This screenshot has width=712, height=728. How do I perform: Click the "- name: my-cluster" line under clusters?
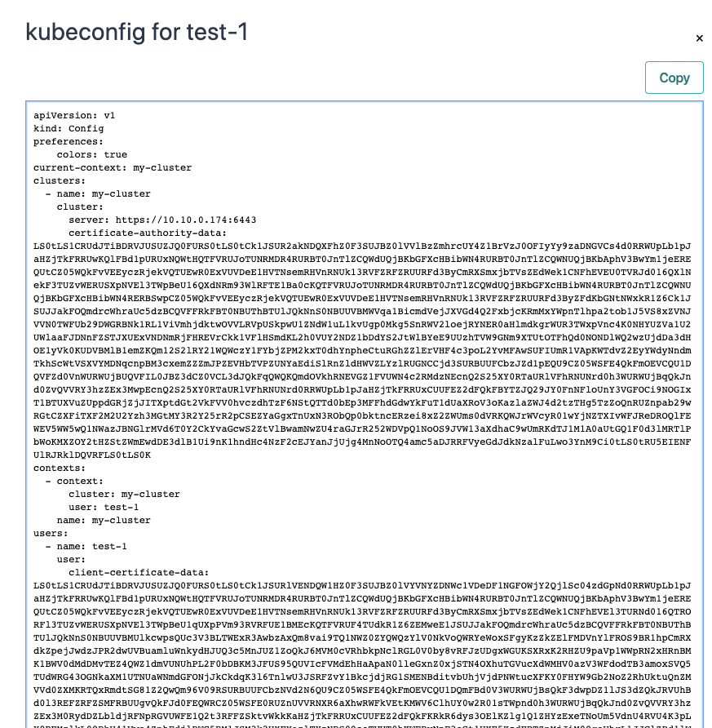point(98,194)
